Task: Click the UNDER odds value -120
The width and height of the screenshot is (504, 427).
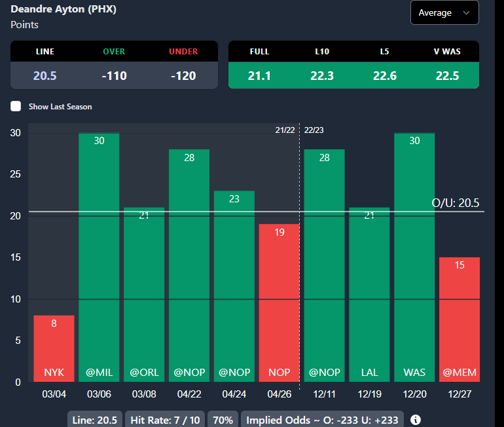Action: (x=183, y=76)
